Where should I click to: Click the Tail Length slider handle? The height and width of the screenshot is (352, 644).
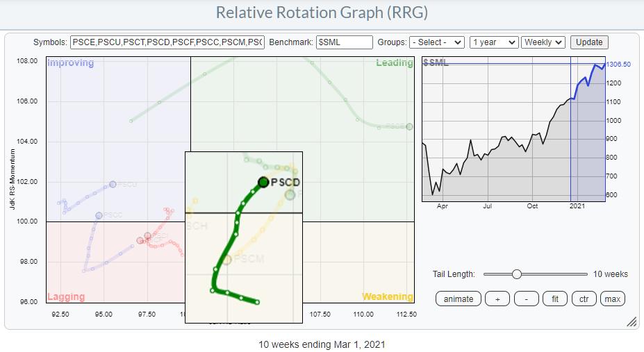[x=517, y=274]
